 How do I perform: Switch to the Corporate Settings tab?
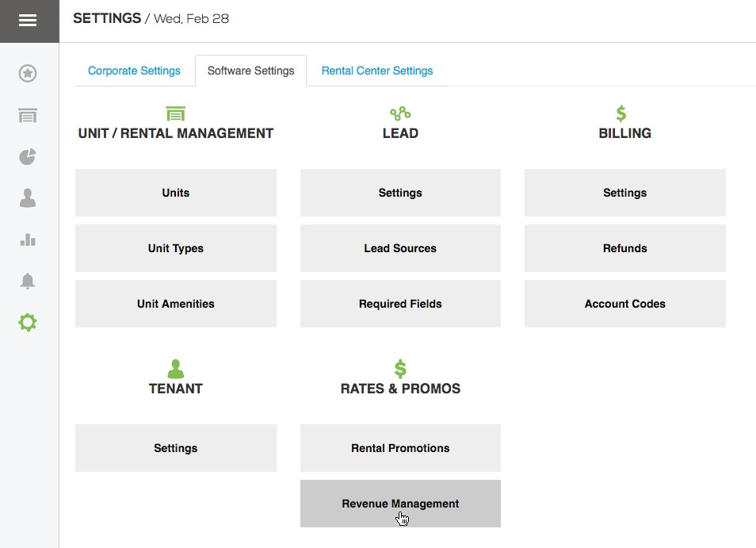133,71
